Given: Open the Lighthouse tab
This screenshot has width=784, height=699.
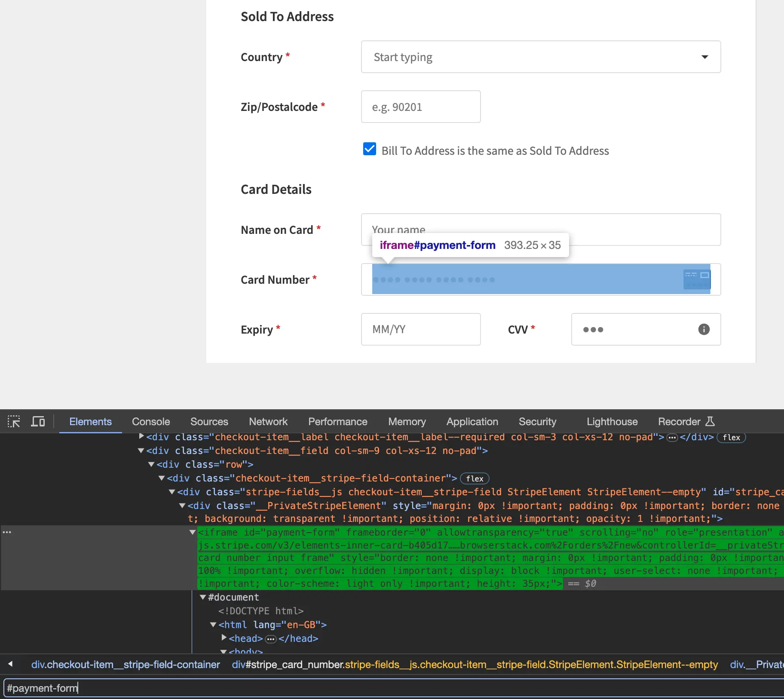Looking at the screenshot, I should pos(612,421).
